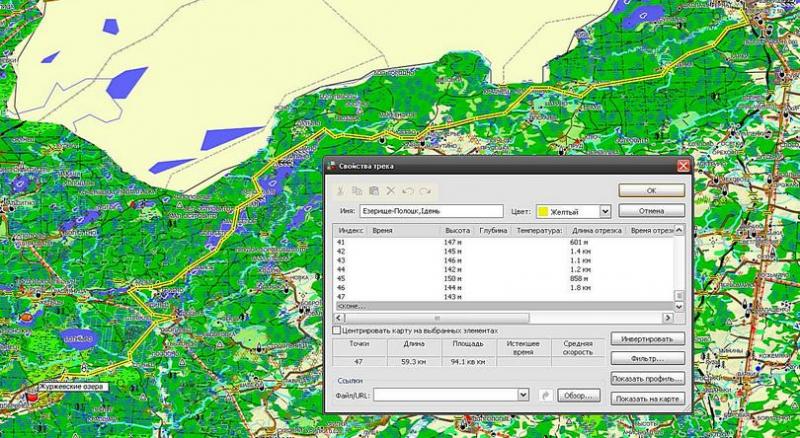The width and height of the screenshot is (800, 438).
Task: Click the Глубина column header
Action: click(x=493, y=231)
